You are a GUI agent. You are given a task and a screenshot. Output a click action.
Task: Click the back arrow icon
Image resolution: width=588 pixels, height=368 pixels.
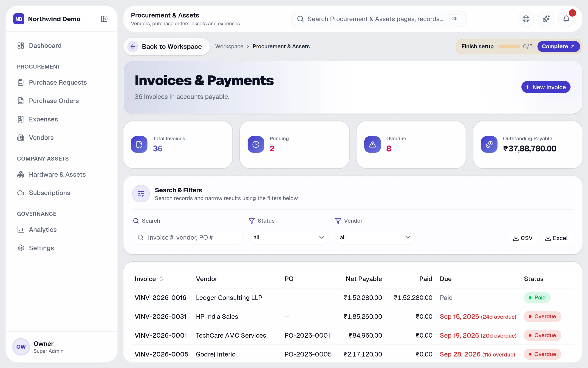pyautogui.click(x=133, y=46)
